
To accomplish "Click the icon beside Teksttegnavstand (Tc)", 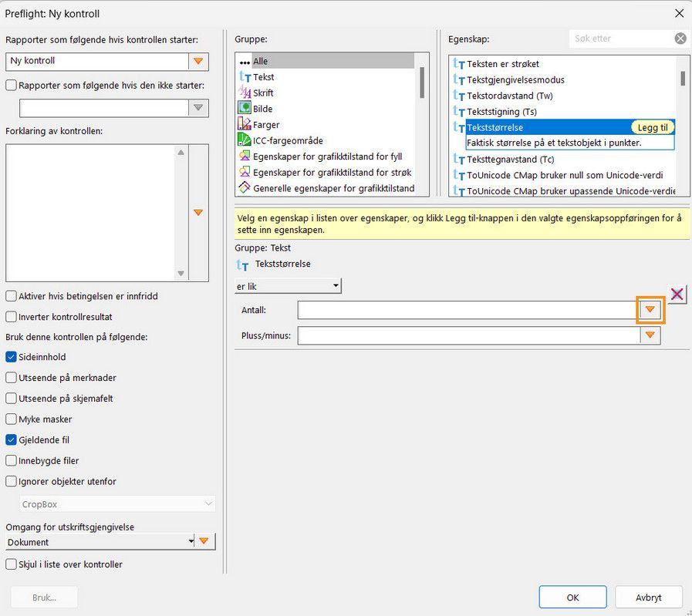I will point(459,159).
